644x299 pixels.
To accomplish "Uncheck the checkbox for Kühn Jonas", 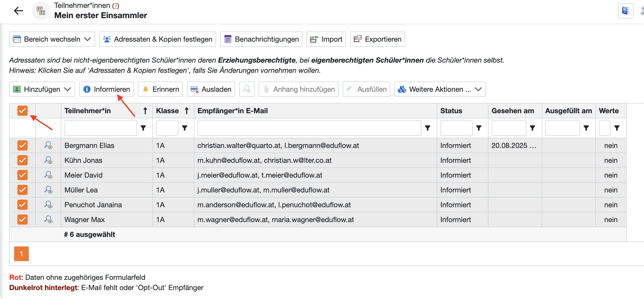I will point(23,160).
